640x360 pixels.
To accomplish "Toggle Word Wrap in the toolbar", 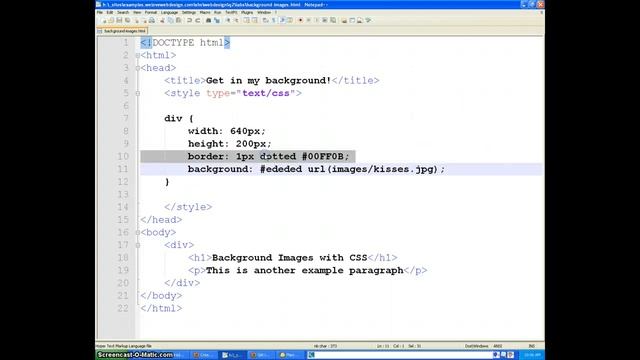I will click(265, 20).
